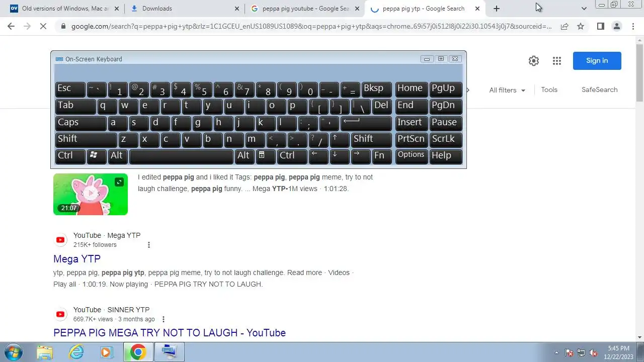Screen dimensions: 644x362
Task: Open Google quick settings gear
Action: (534, 61)
